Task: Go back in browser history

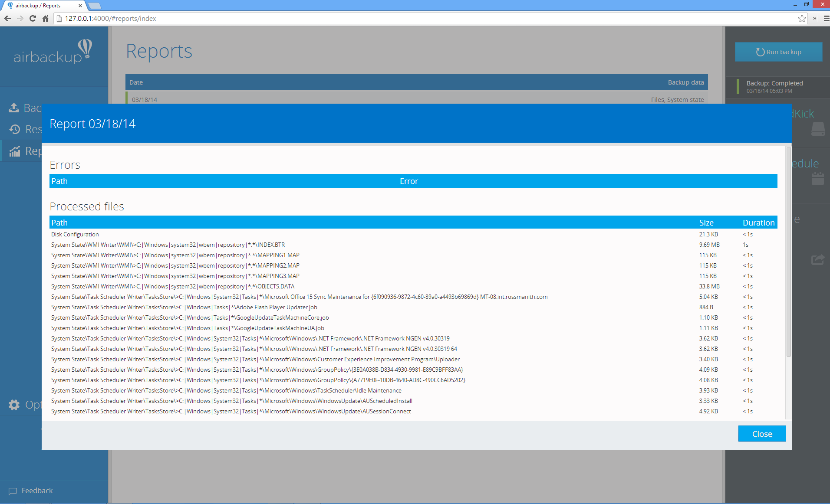Action: tap(7, 18)
